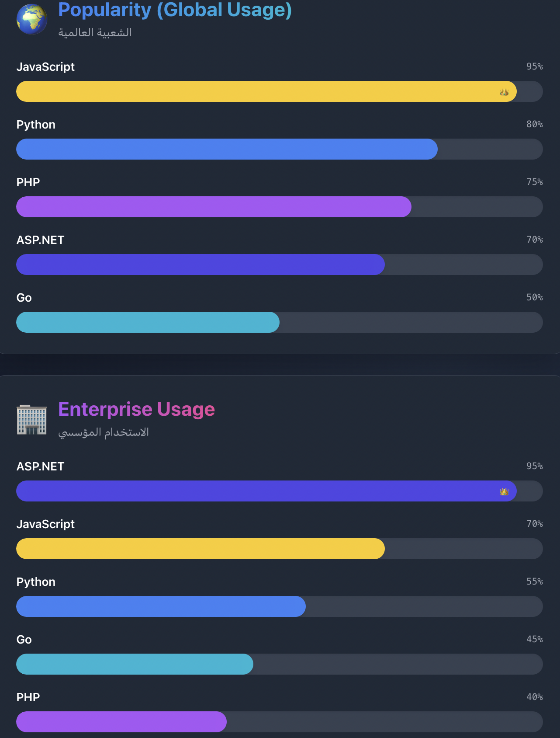
Task: Click the Go popularity progress bar
Action: 148,322
